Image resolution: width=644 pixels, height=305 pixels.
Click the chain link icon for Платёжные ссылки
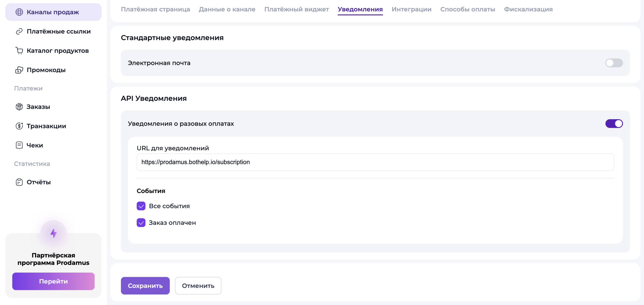[x=19, y=31]
